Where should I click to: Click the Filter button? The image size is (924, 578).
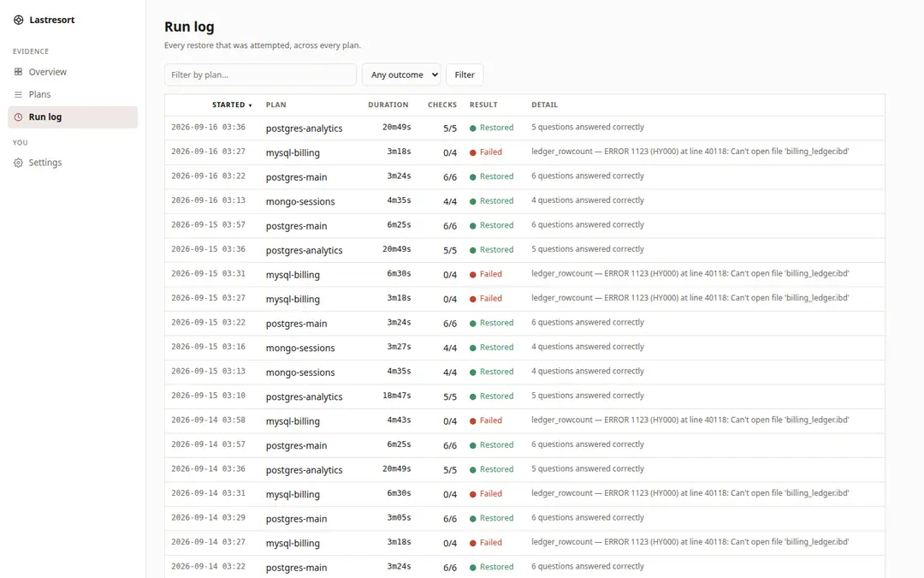pyautogui.click(x=465, y=74)
